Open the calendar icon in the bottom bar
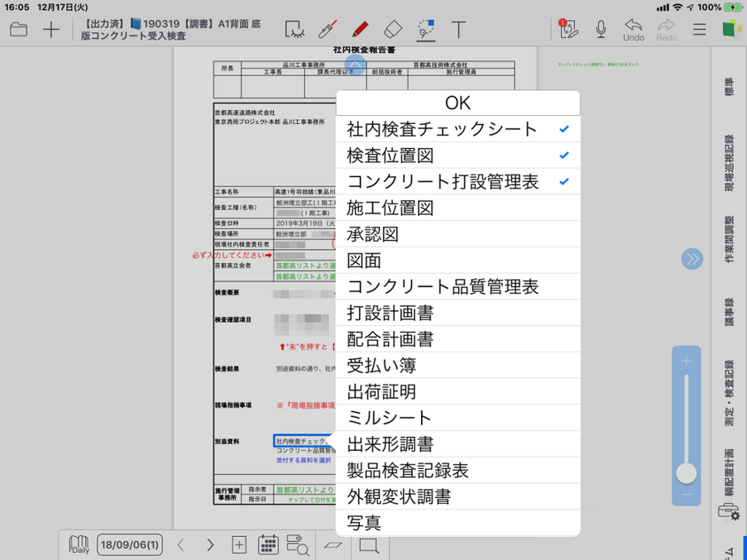The width and height of the screenshot is (747, 560). (x=268, y=544)
